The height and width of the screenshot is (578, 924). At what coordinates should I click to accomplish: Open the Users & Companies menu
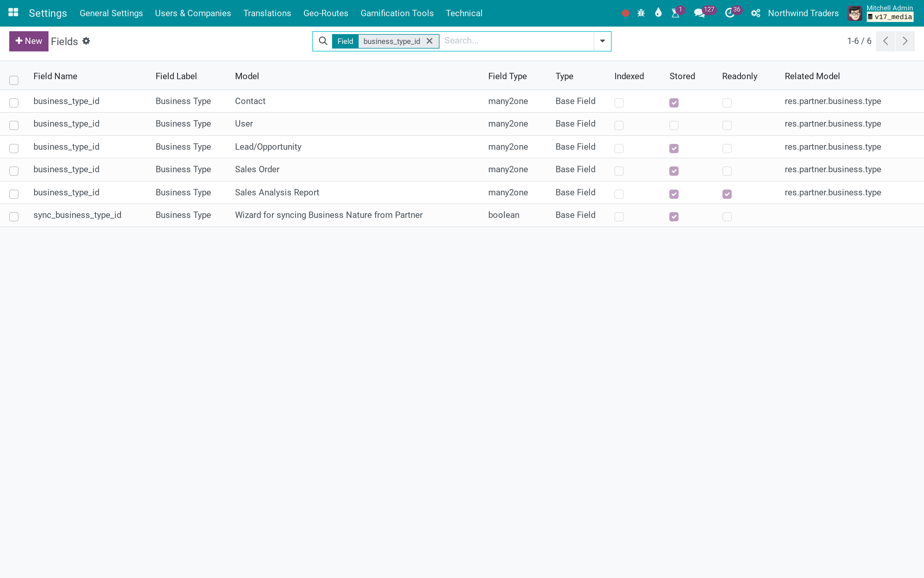tap(193, 13)
